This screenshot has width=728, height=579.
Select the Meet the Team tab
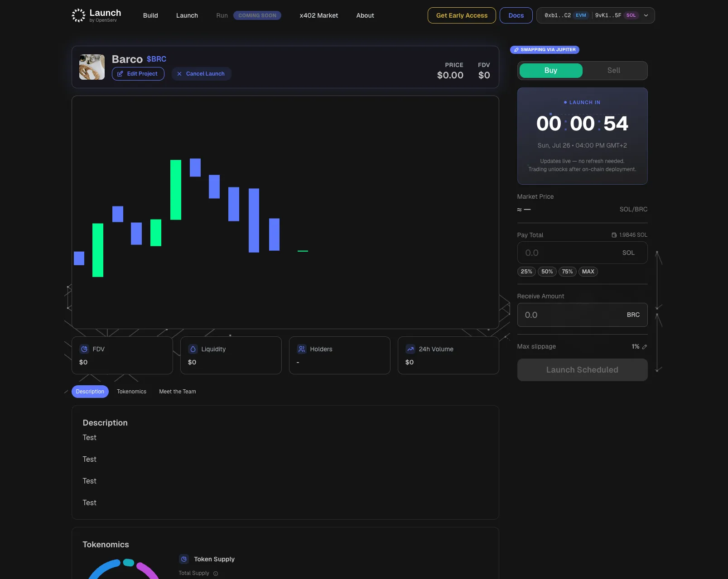(x=178, y=392)
